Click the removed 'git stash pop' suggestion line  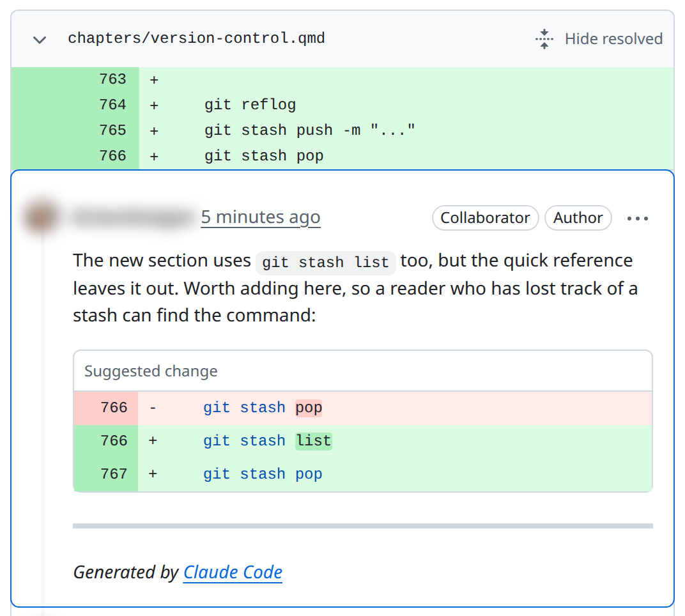[x=362, y=408]
